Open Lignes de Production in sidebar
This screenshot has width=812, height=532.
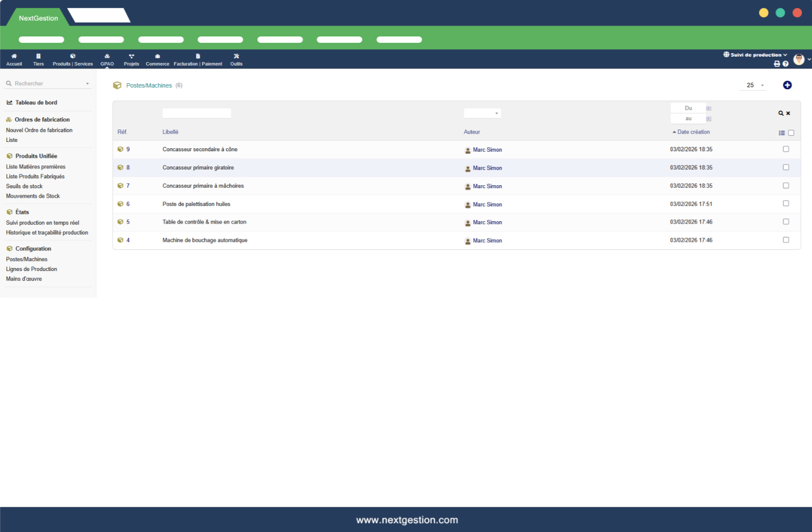pyautogui.click(x=32, y=269)
